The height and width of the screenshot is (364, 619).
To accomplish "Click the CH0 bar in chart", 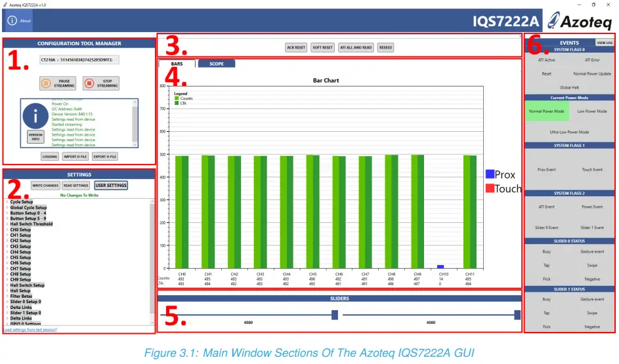I will click(182, 212).
